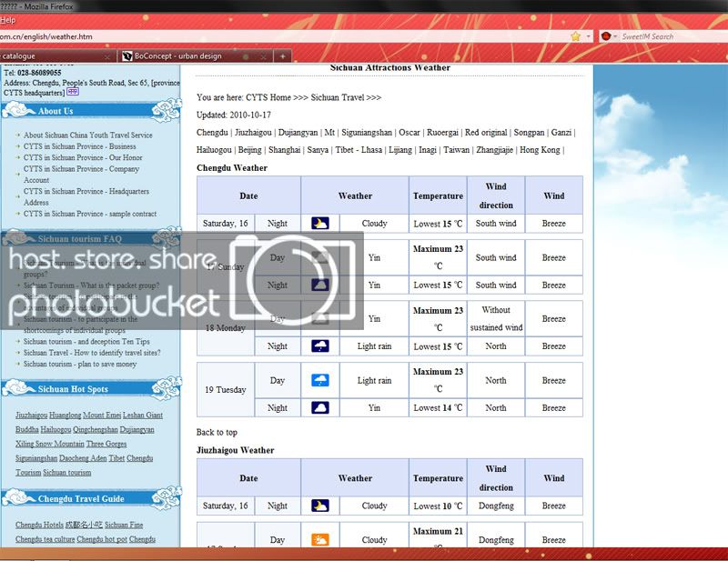Click Chengdu Saturday 16 night cloudy weather icon
728x561 pixels.
pyautogui.click(x=320, y=223)
